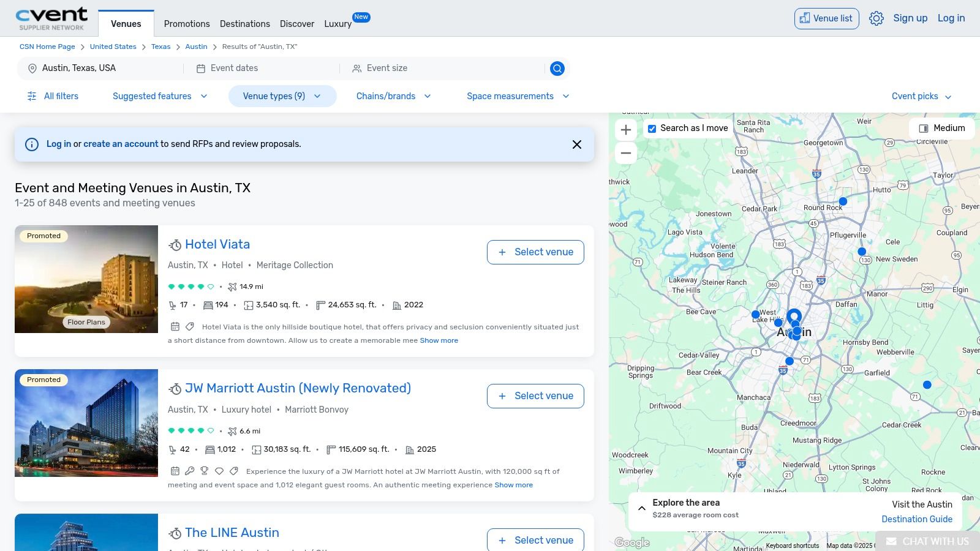Click the calendar icon beside Event dates
The height and width of the screenshot is (551, 980).
200,69
